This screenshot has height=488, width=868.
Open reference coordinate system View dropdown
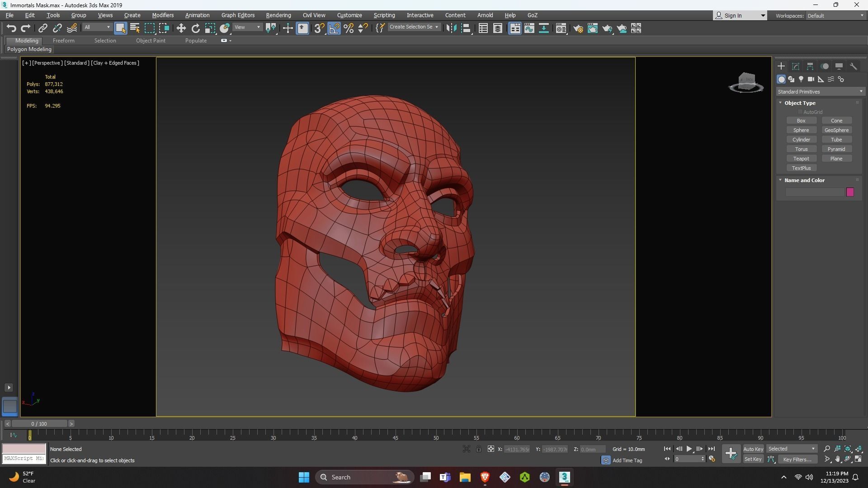(248, 28)
